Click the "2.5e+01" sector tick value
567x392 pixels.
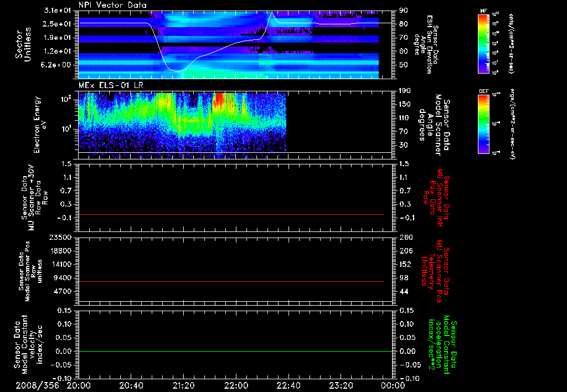pos(58,24)
